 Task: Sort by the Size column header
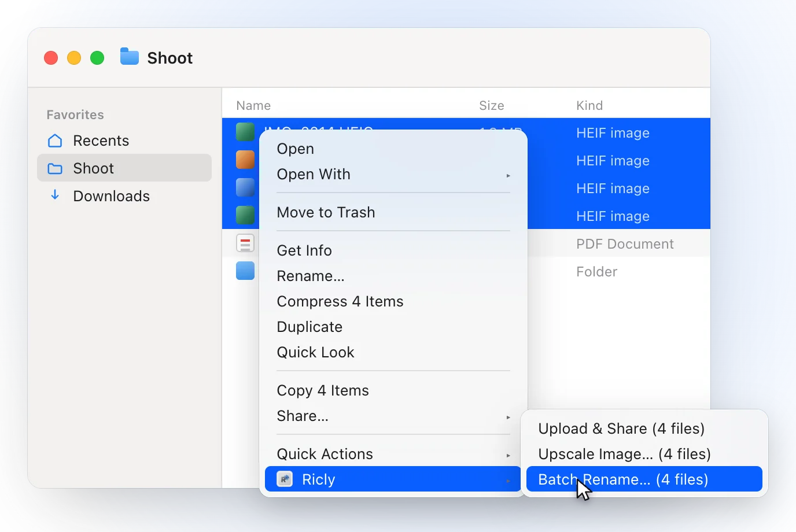pos(492,105)
